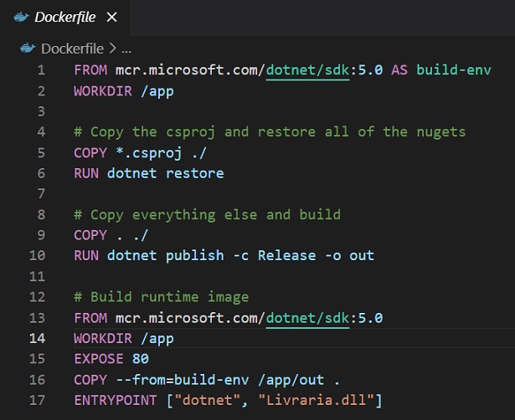Place cursor on the EXPOSE 80 line

(x=111, y=359)
